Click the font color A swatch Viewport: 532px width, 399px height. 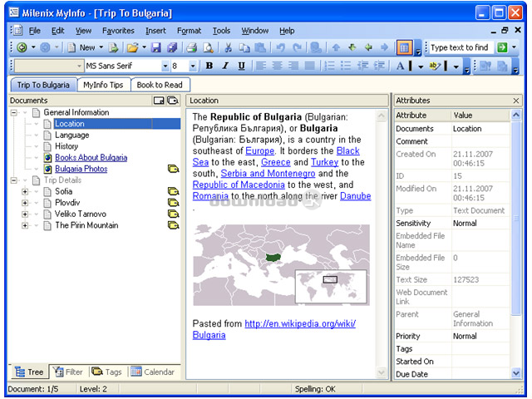(x=404, y=66)
